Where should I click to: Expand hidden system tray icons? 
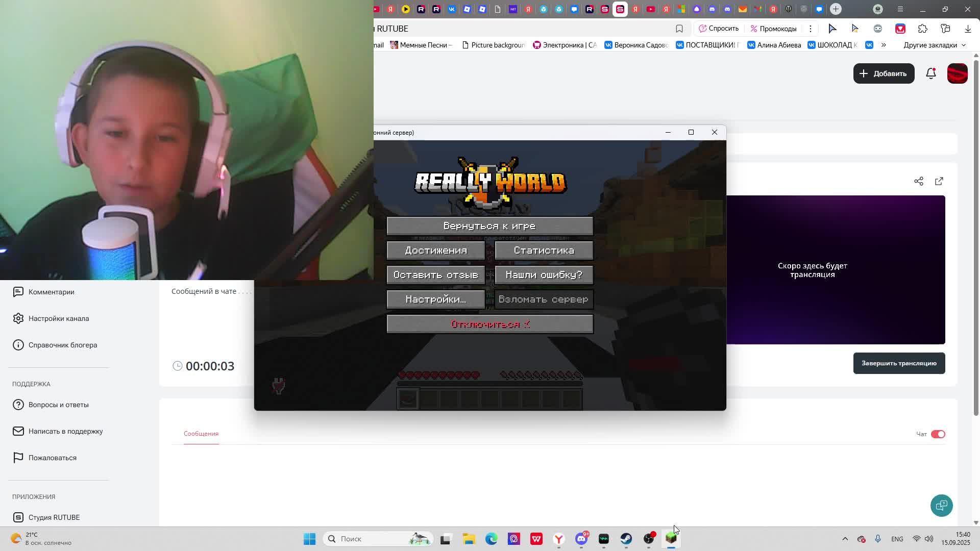pyautogui.click(x=845, y=539)
